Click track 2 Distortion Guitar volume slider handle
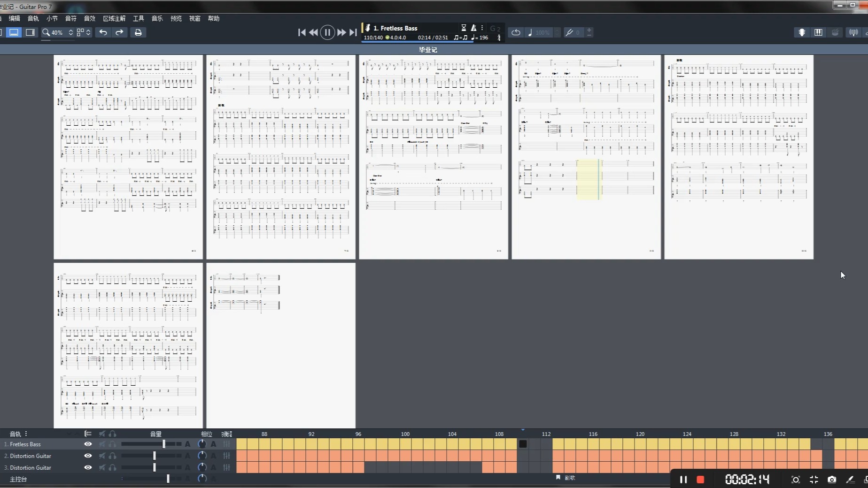Image resolution: width=868 pixels, height=488 pixels. [154, 456]
